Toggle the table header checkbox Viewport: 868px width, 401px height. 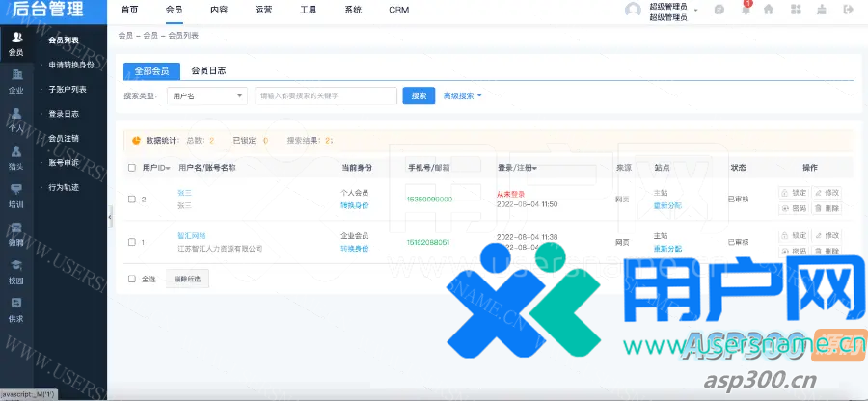pos(132,167)
